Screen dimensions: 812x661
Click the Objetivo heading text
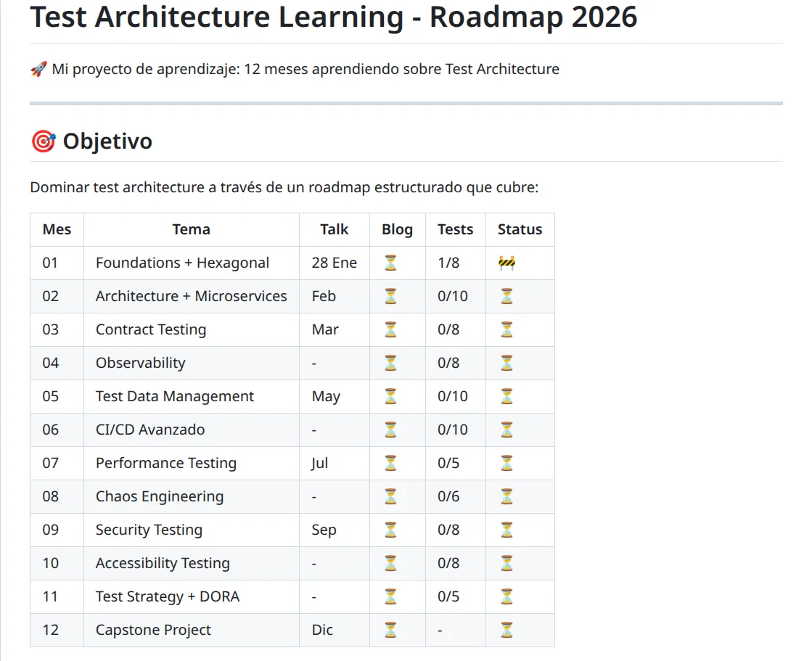click(107, 141)
